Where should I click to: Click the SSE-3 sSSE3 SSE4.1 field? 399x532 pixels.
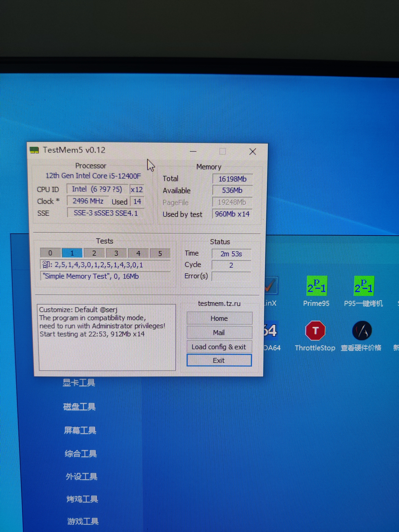click(106, 213)
